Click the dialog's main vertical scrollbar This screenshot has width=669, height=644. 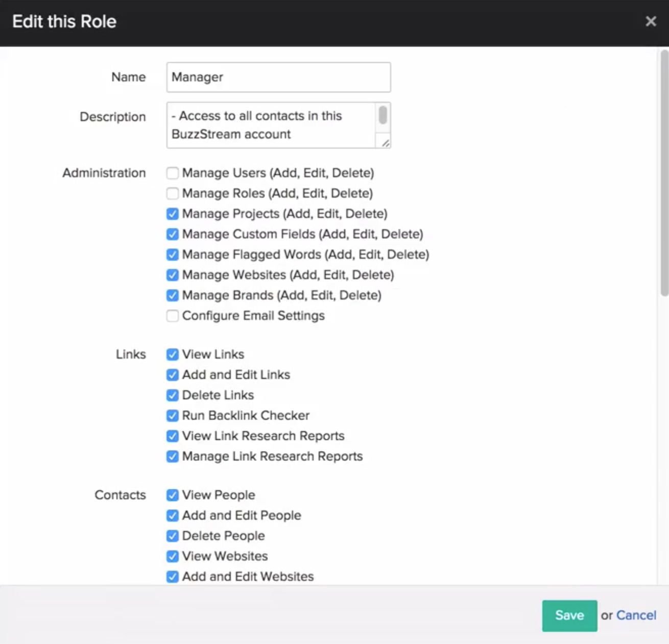coord(664,174)
